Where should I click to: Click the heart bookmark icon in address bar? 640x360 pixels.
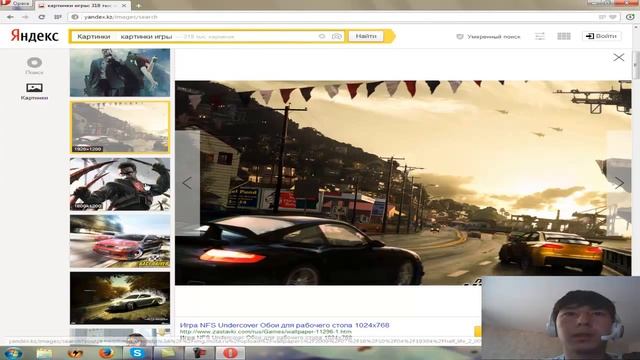(x=613, y=17)
